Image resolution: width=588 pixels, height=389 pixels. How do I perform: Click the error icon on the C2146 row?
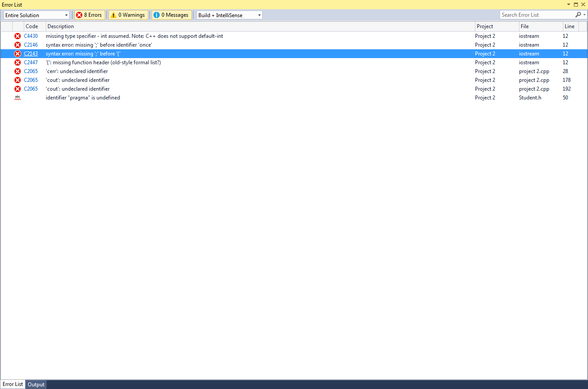coord(18,45)
